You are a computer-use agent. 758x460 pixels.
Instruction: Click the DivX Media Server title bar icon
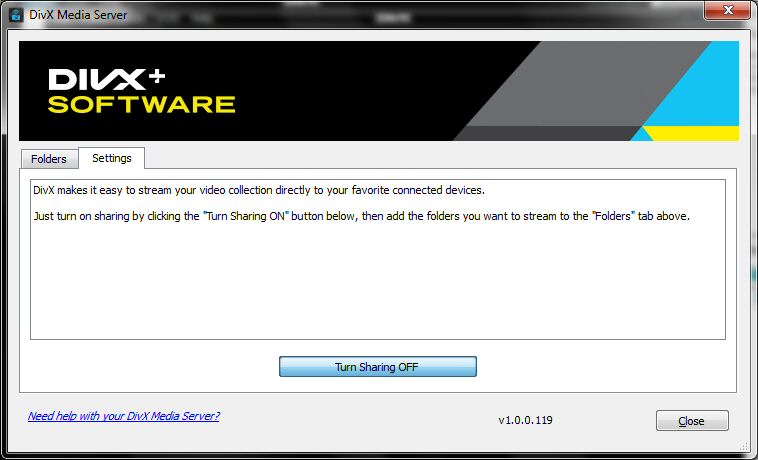point(16,14)
